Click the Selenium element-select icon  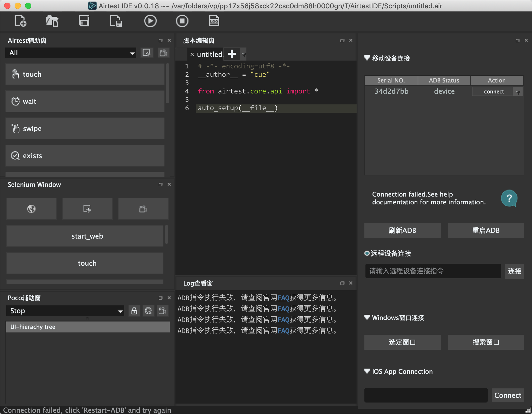[x=87, y=209]
